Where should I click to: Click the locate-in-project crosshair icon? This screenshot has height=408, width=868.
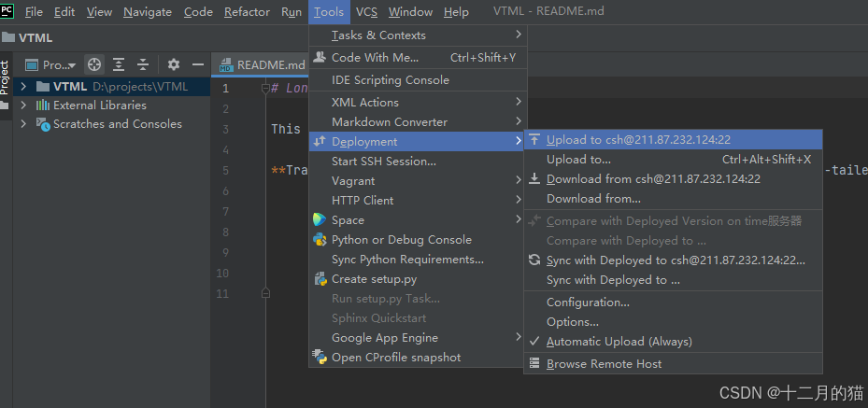click(x=94, y=64)
